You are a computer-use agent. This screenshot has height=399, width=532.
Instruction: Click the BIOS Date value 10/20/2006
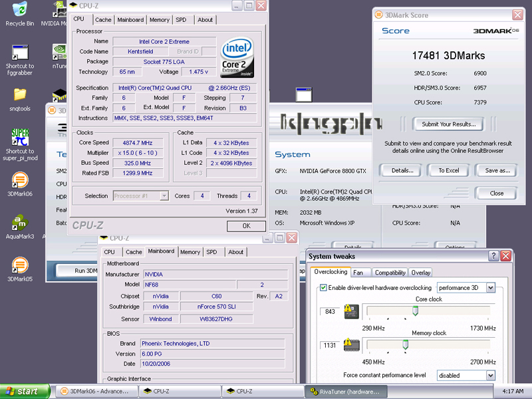click(x=212, y=364)
